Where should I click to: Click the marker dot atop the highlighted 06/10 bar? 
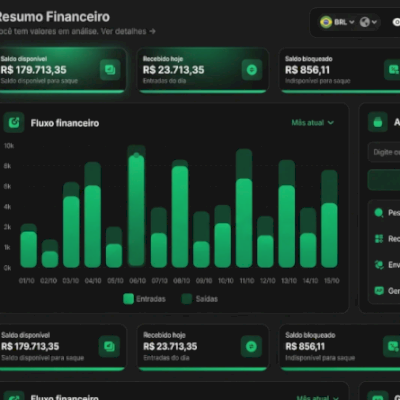(x=136, y=155)
